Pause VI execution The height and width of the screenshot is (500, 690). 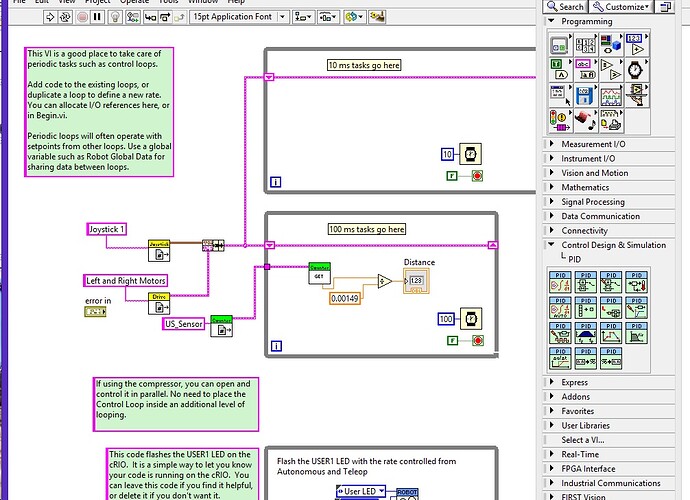(x=97, y=17)
